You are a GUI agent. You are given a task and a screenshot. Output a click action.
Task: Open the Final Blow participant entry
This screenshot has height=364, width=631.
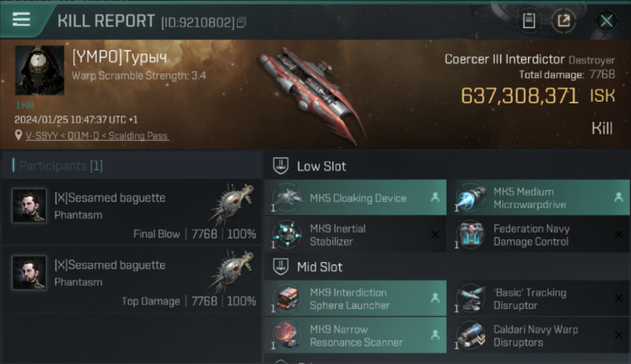tap(132, 213)
